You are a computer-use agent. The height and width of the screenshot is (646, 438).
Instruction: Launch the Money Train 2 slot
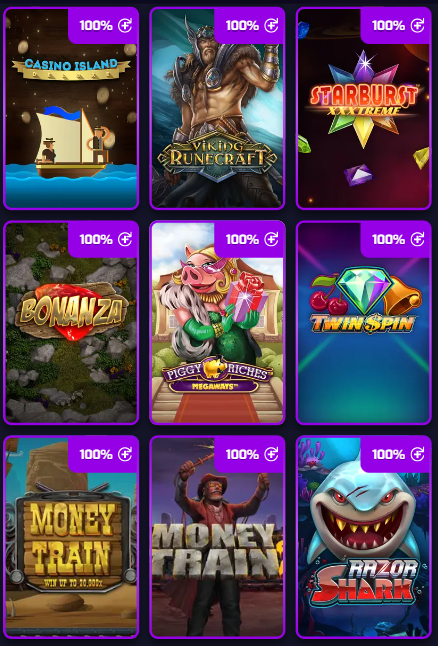[217, 537]
